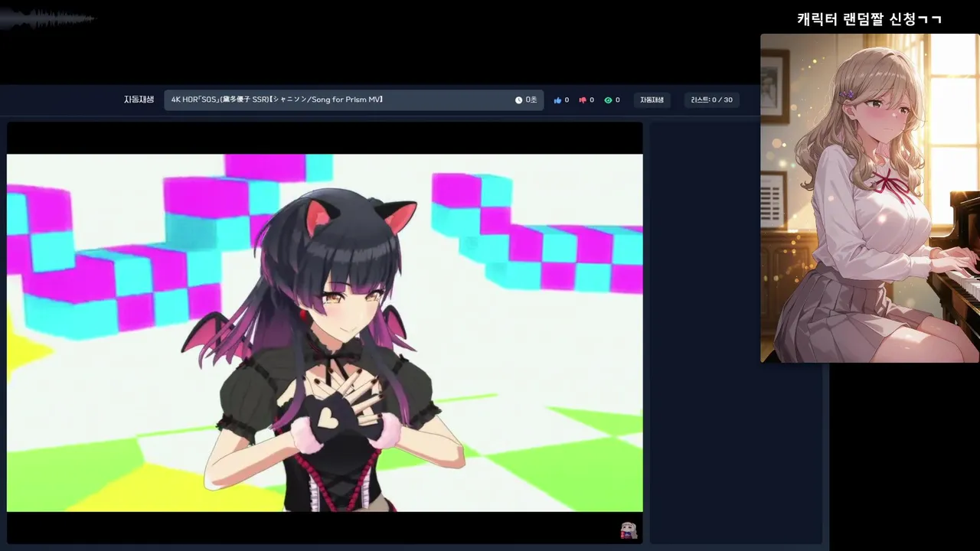Open the 리스트: 0 / 30 playlist button

click(x=711, y=100)
